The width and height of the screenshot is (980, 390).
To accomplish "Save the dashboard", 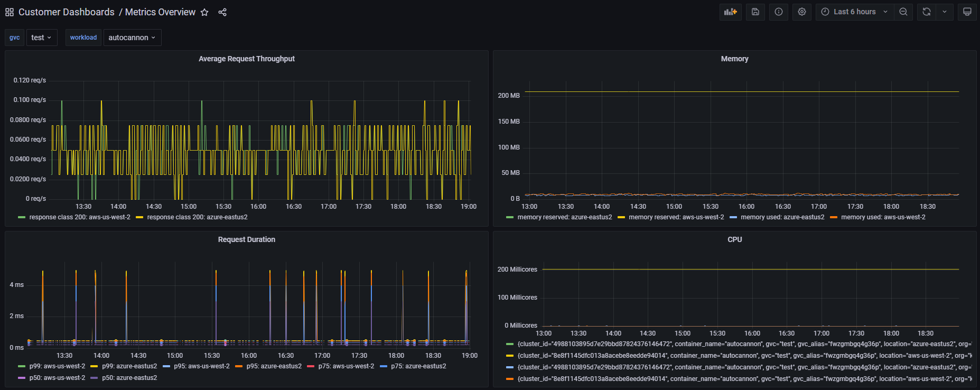I will (x=755, y=12).
